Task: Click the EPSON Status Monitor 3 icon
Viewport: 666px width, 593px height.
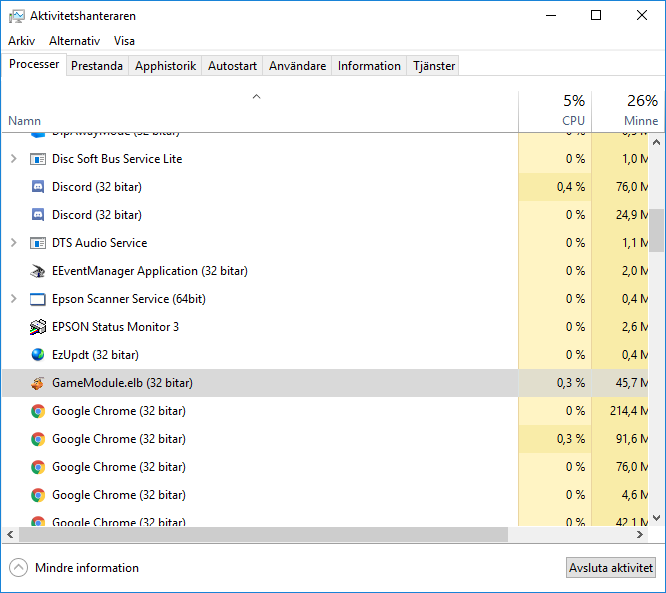Action: point(38,327)
